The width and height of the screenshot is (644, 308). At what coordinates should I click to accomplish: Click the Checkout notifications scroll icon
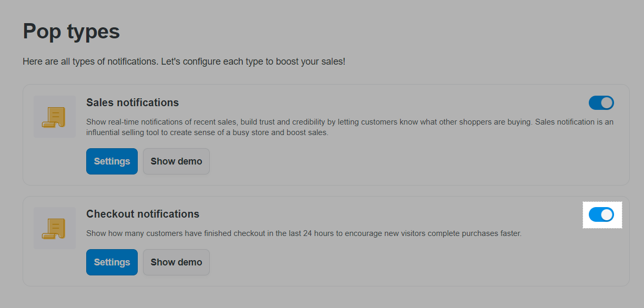click(53, 228)
